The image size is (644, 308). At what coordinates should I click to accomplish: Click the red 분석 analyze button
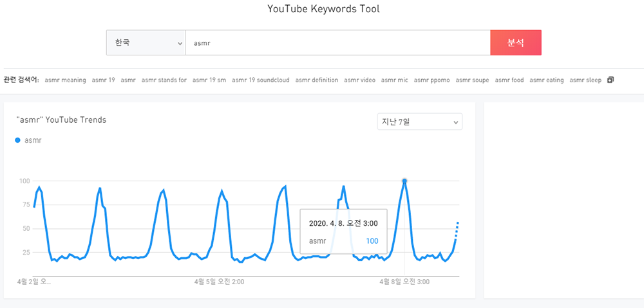tap(515, 42)
